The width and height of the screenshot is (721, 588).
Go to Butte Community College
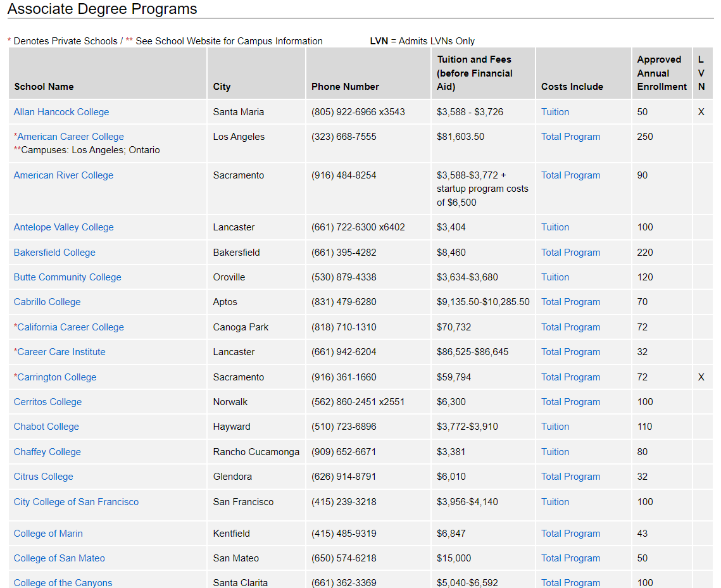[67, 277]
